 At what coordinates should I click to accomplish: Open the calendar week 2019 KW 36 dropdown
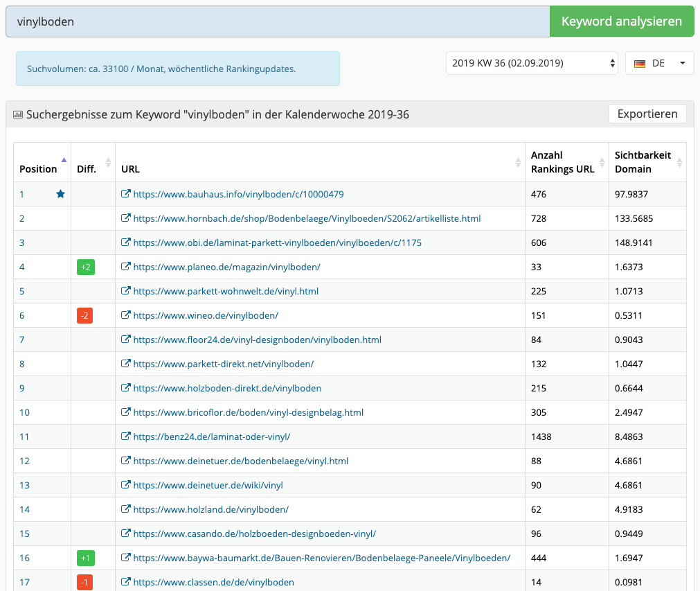(532, 63)
